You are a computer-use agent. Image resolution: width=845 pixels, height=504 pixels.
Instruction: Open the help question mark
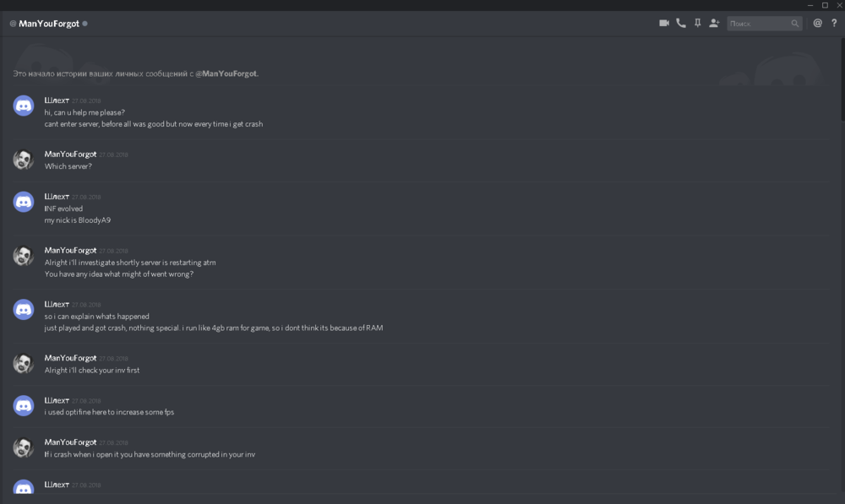pyautogui.click(x=834, y=24)
